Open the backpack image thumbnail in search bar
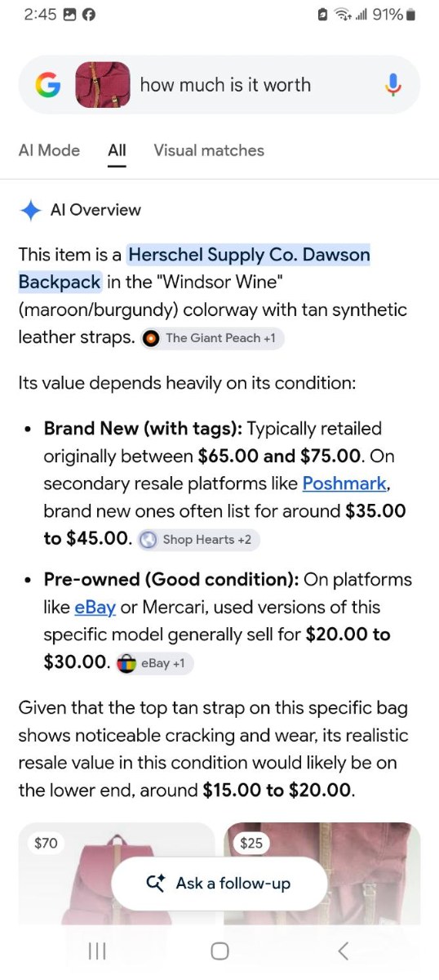Image resolution: width=439 pixels, height=980 pixels. [103, 85]
